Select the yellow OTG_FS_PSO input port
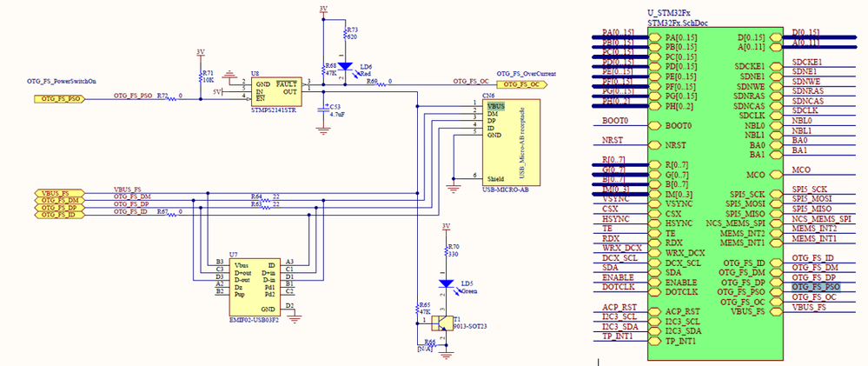The image size is (868, 366). tap(59, 100)
